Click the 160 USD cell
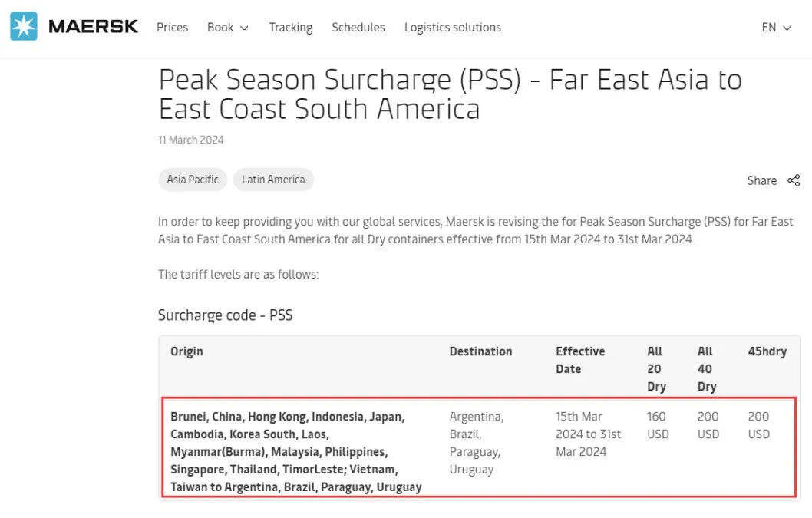 coord(658,425)
